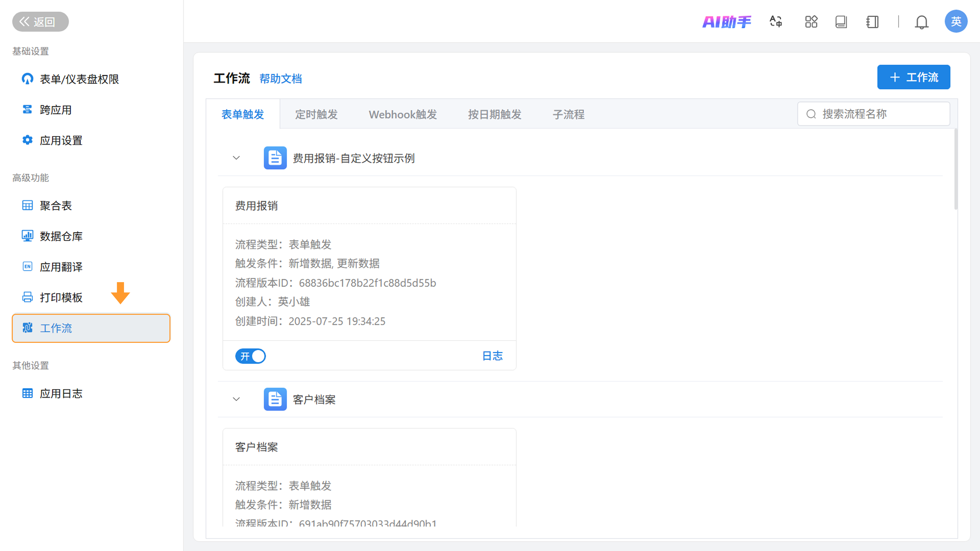Turn off the 费用报销 workflow switch
Screen dimensions: 980x551
point(250,356)
